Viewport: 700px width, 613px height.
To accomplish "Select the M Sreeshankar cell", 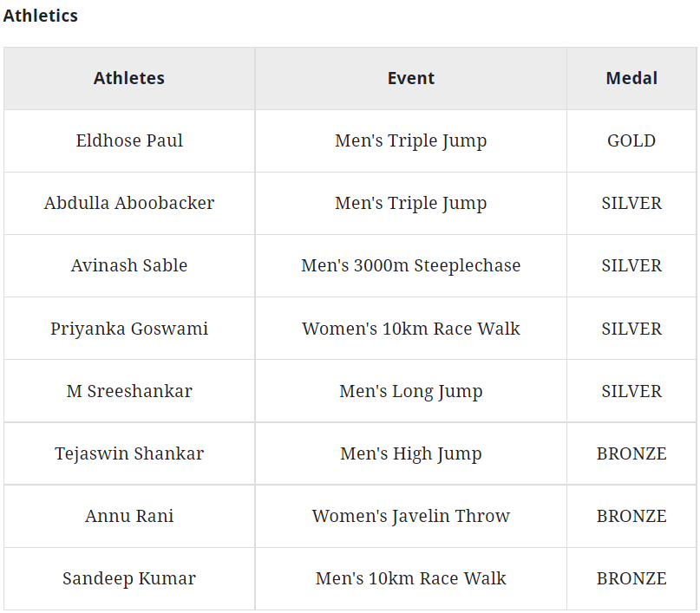I will click(x=129, y=391).
